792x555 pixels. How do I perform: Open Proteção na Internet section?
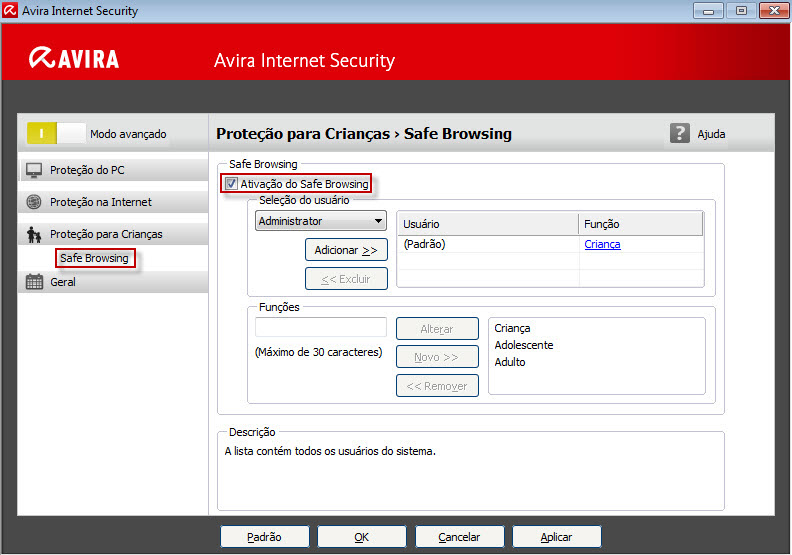click(114, 202)
